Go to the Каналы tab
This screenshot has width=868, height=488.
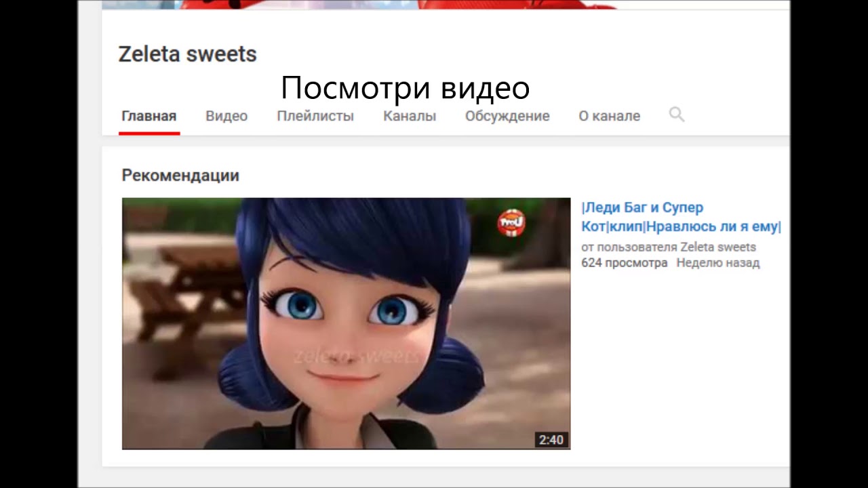410,116
